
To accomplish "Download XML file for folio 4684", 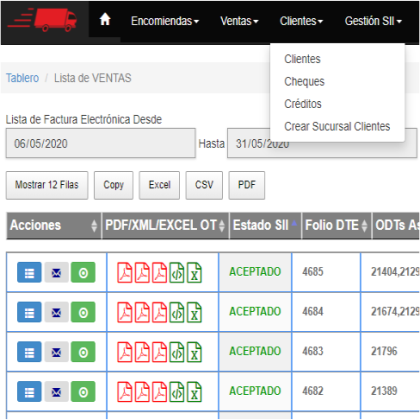I will 177,313.
